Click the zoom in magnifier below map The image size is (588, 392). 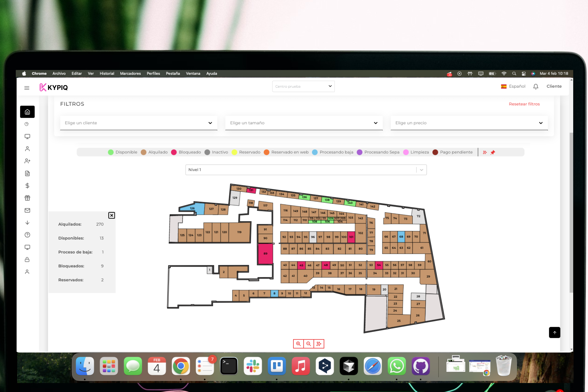pos(298,344)
